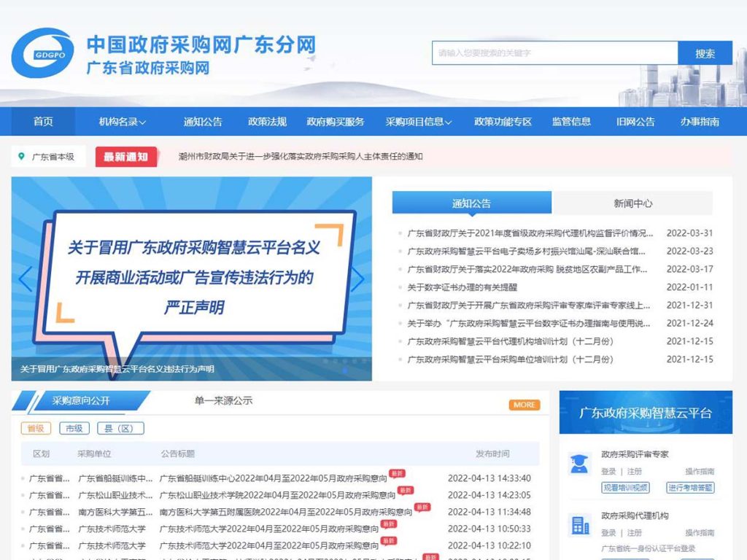
Task: Click the 发布时间 column header
Action: pyautogui.click(x=492, y=454)
